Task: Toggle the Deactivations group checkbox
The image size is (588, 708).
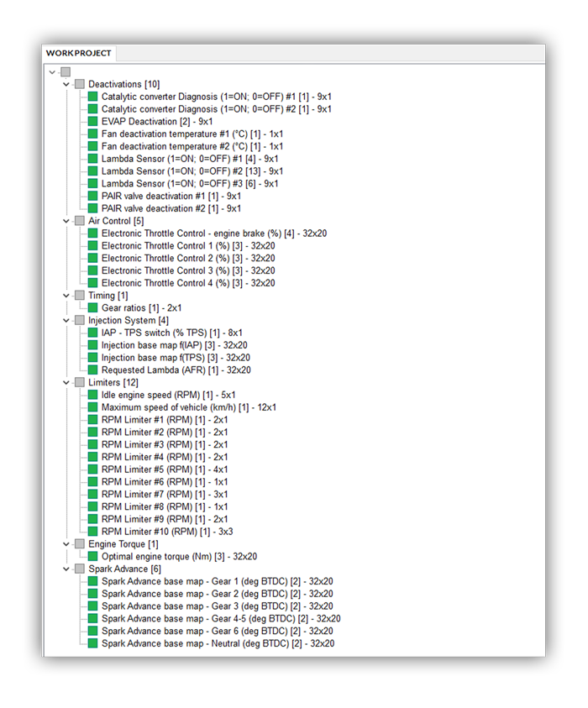Action: coord(80,84)
